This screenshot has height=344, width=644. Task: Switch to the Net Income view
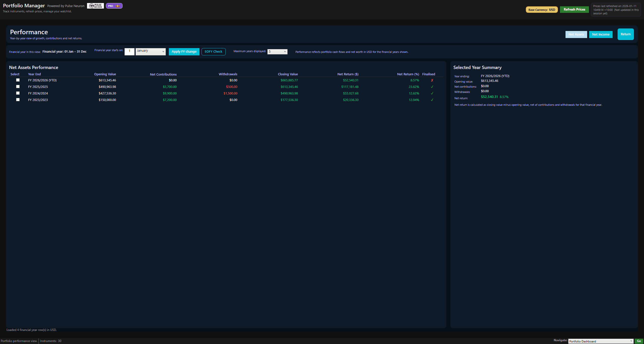[601, 34]
